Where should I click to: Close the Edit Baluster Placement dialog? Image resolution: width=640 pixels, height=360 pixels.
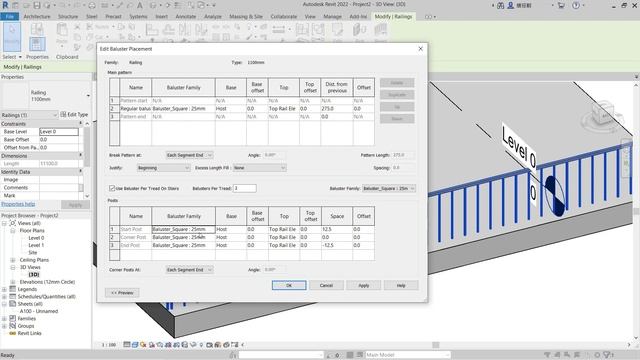(421, 49)
